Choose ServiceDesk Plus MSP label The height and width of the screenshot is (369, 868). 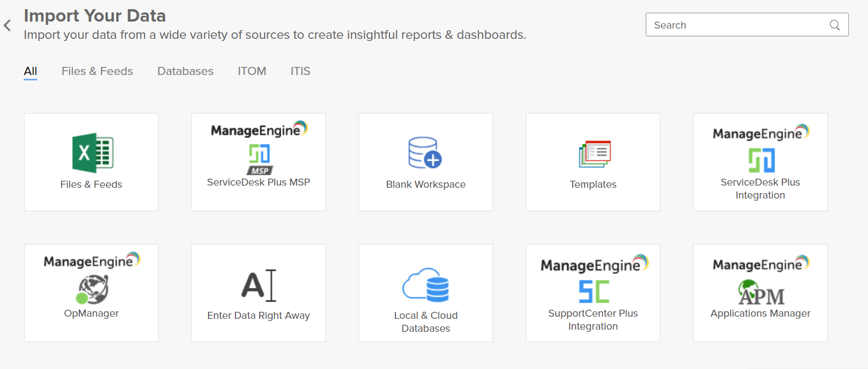click(259, 182)
